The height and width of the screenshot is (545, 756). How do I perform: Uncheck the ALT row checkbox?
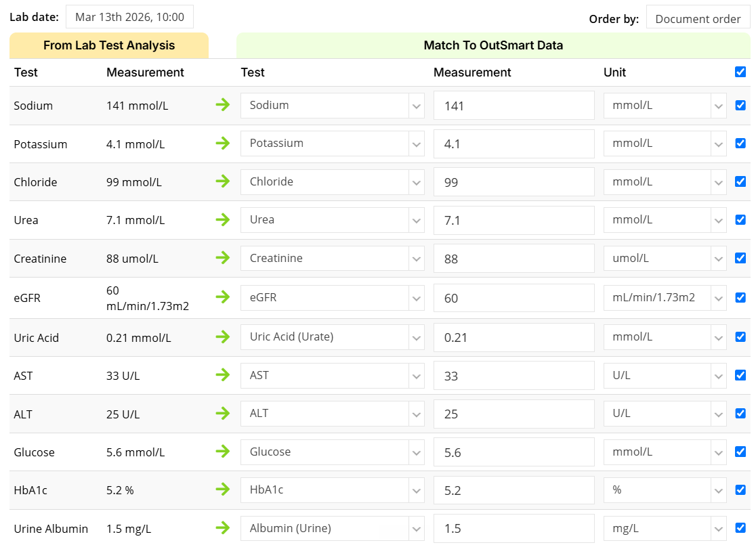tap(740, 414)
